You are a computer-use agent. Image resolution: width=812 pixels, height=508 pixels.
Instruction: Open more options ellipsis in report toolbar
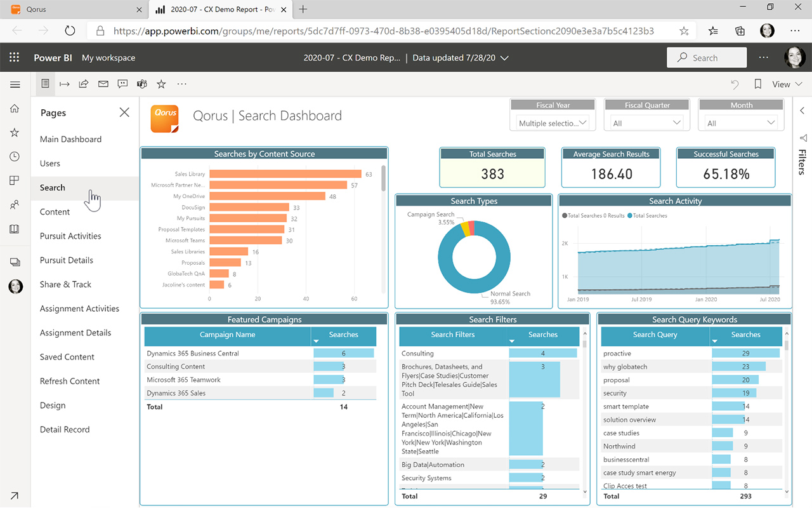pos(182,84)
